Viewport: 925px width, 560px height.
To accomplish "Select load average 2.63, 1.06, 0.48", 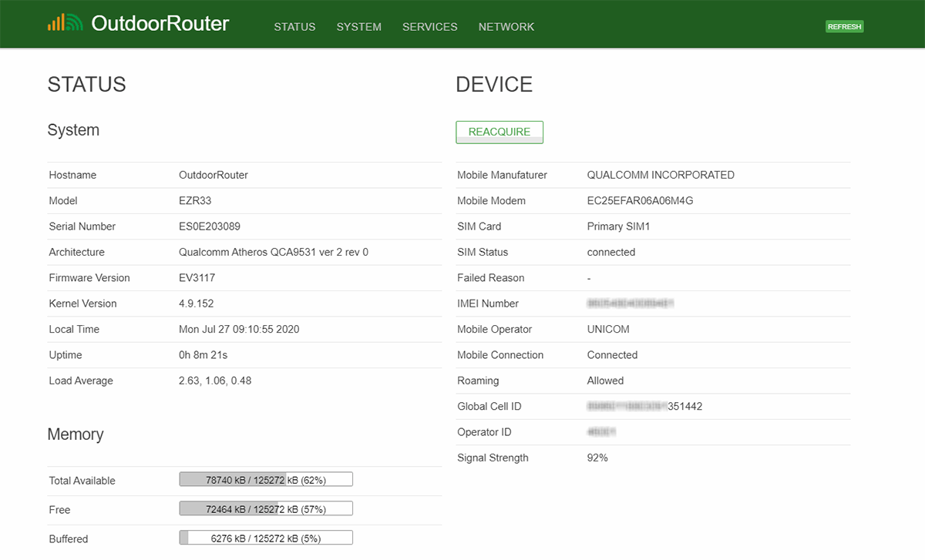I will coord(215,381).
